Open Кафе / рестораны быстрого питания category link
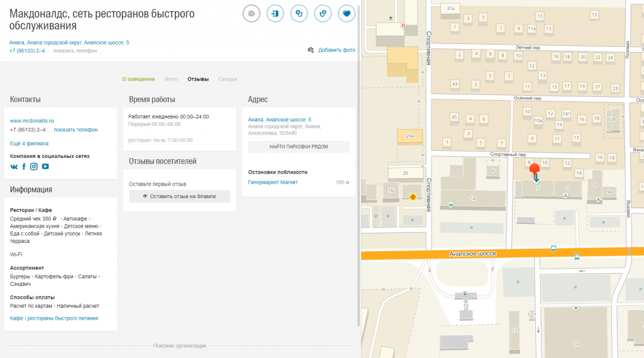The image size is (644, 358). pyautogui.click(x=54, y=318)
